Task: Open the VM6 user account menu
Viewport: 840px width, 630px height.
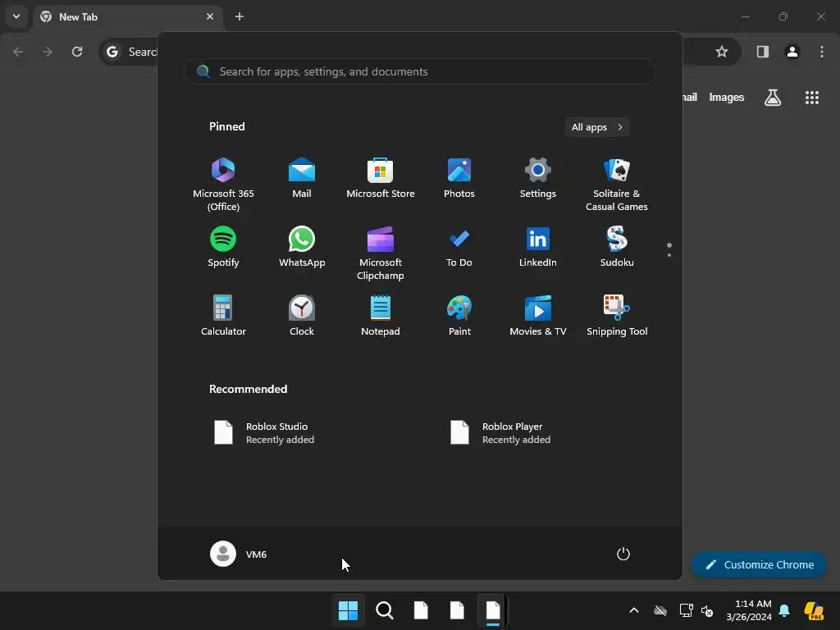Action: pos(239,554)
